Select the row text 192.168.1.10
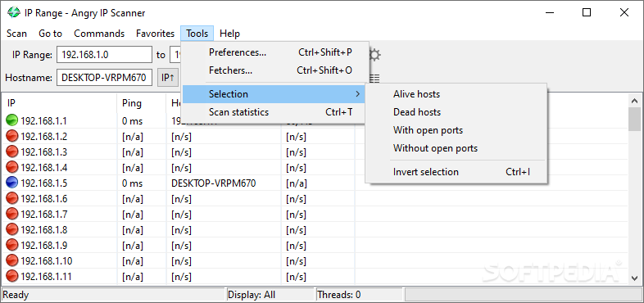This screenshot has width=644, height=303. pos(47,261)
